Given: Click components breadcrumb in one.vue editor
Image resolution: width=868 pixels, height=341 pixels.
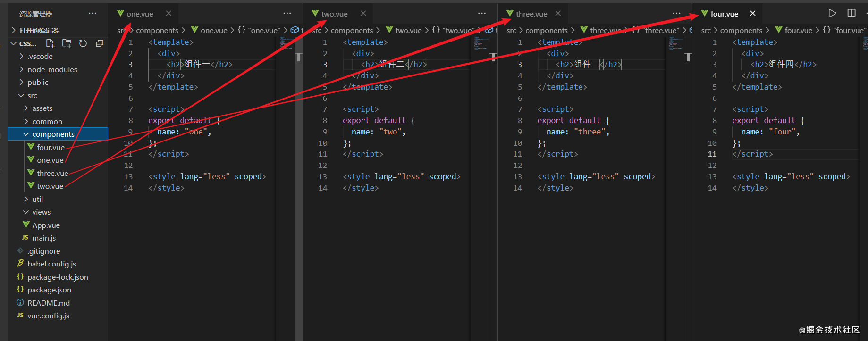Looking at the screenshot, I should 157,30.
